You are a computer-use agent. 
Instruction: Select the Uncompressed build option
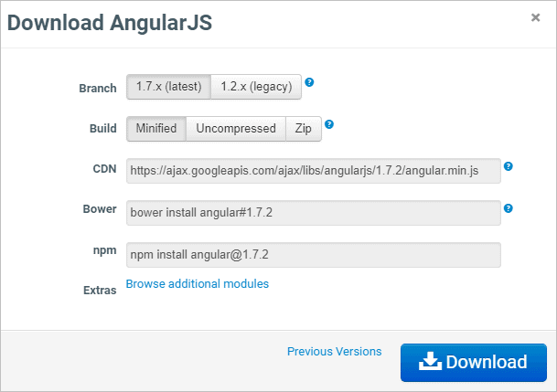pos(236,129)
